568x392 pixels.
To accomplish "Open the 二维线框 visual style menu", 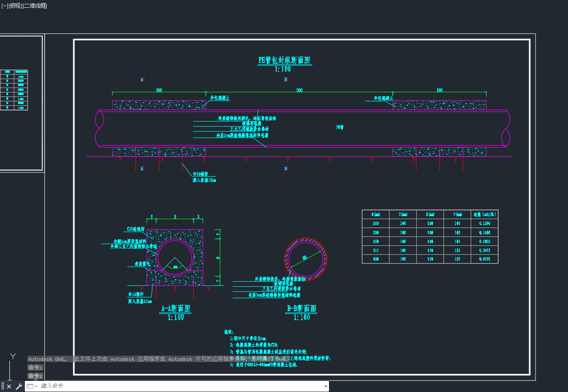I will click(x=35, y=6).
